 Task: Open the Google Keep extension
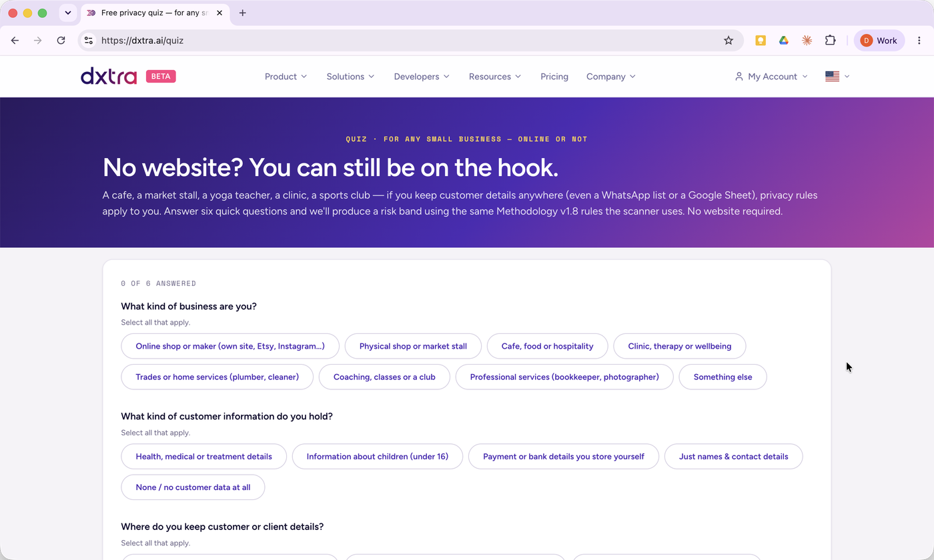[761, 41]
